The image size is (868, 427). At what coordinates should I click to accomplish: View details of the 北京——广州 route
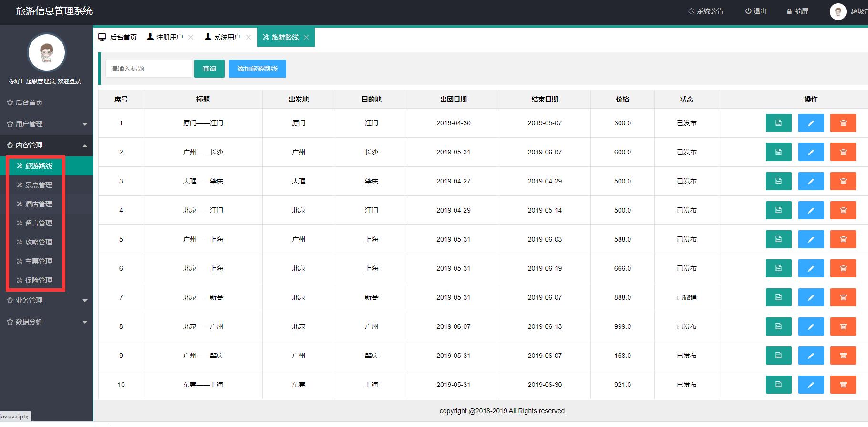(x=778, y=326)
